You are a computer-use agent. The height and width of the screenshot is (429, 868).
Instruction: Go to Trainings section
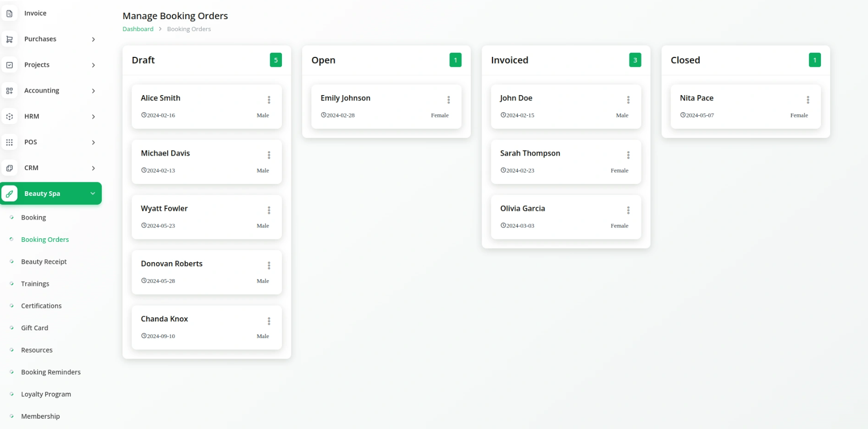(35, 284)
